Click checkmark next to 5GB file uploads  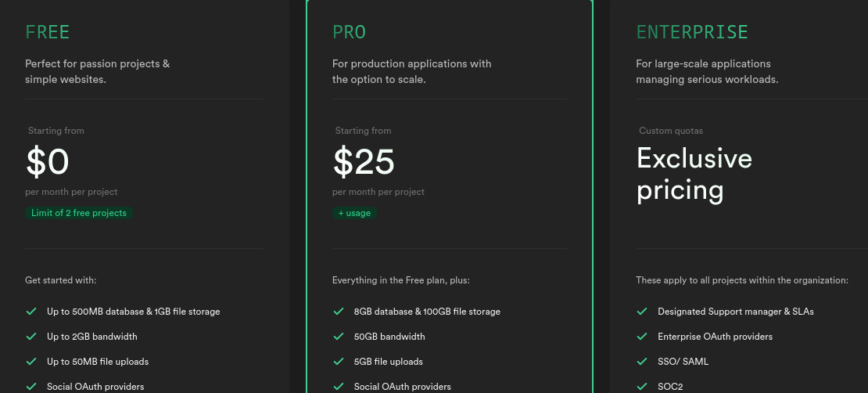(x=339, y=362)
